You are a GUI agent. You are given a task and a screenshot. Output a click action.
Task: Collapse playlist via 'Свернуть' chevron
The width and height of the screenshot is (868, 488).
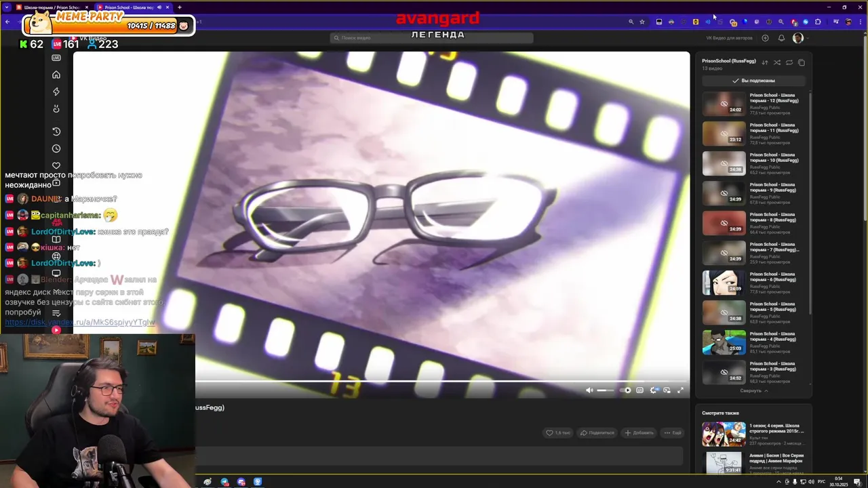[x=754, y=391]
